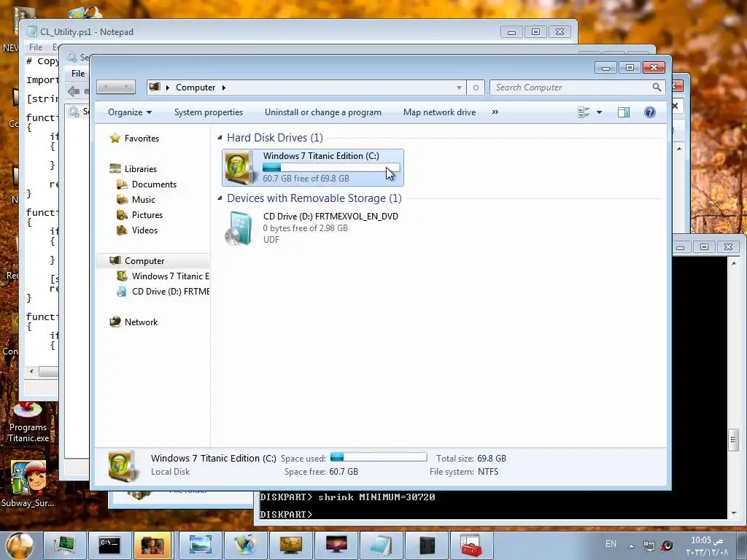The width and height of the screenshot is (747, 560).
Task: Select Computer in navigation pane
Action: click(x=144, y=261)
